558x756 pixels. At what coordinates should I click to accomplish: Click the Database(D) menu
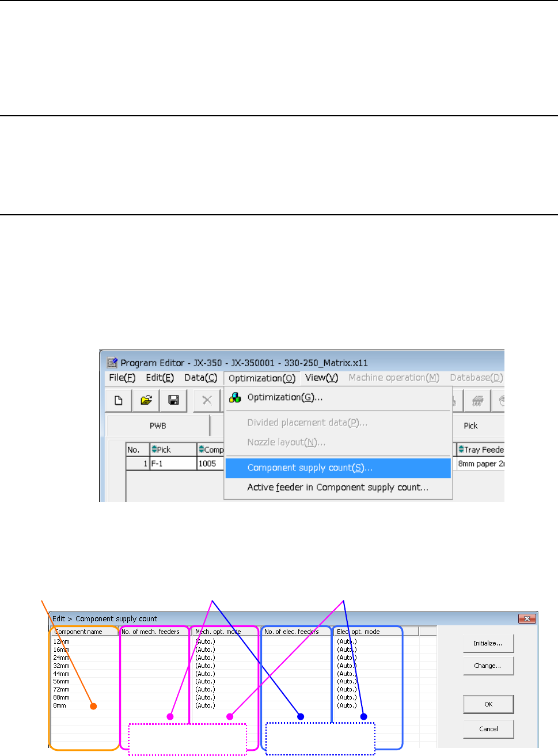pos(476,378)
